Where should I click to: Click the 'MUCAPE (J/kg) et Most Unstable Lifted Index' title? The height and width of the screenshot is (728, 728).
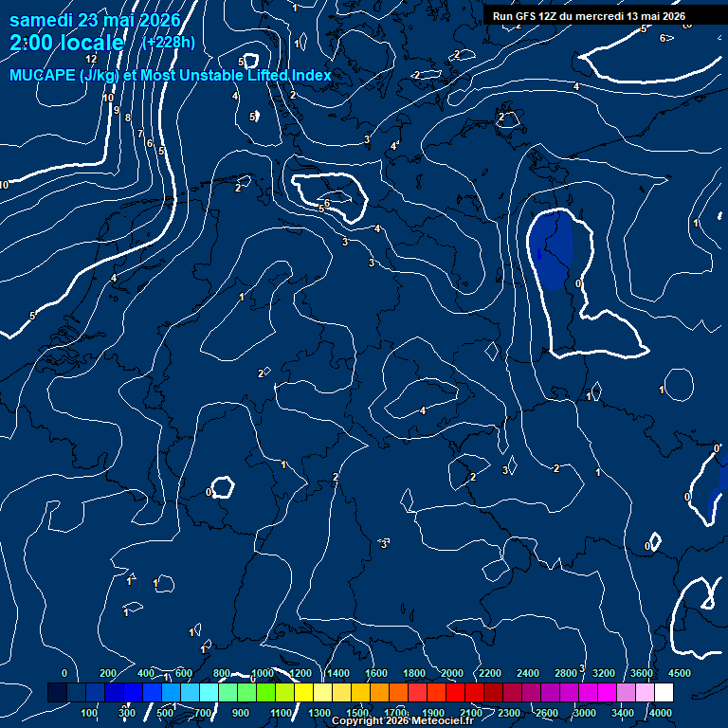point(171,75)
